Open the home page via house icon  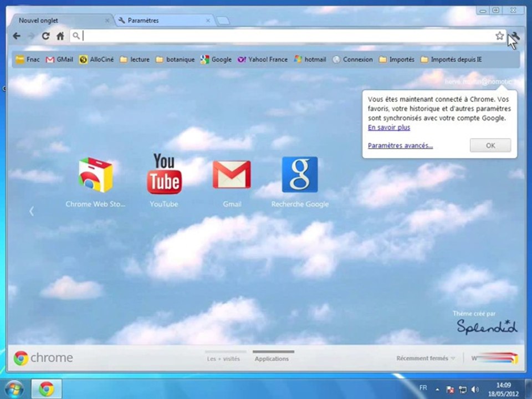60,35
